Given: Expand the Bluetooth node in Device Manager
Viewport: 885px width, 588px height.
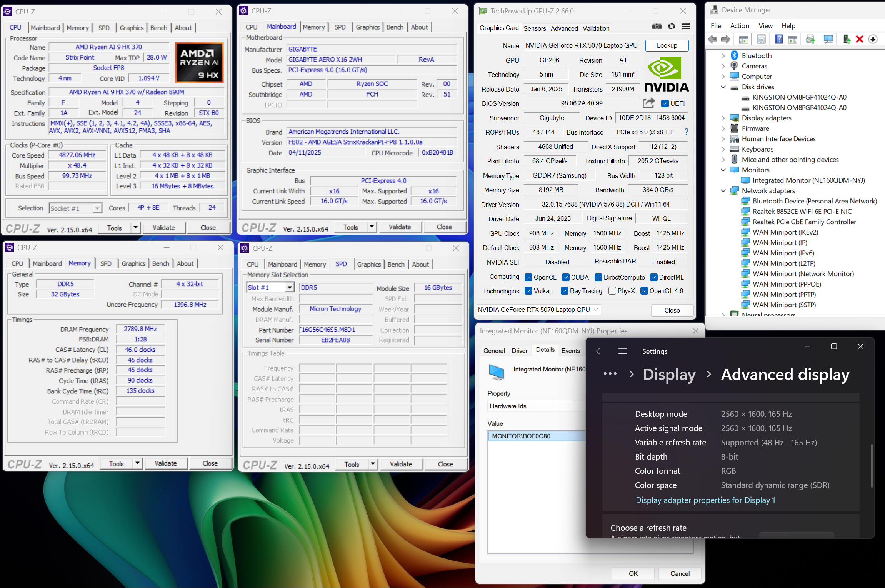Looking at the screenshot, I should [723, 56].
